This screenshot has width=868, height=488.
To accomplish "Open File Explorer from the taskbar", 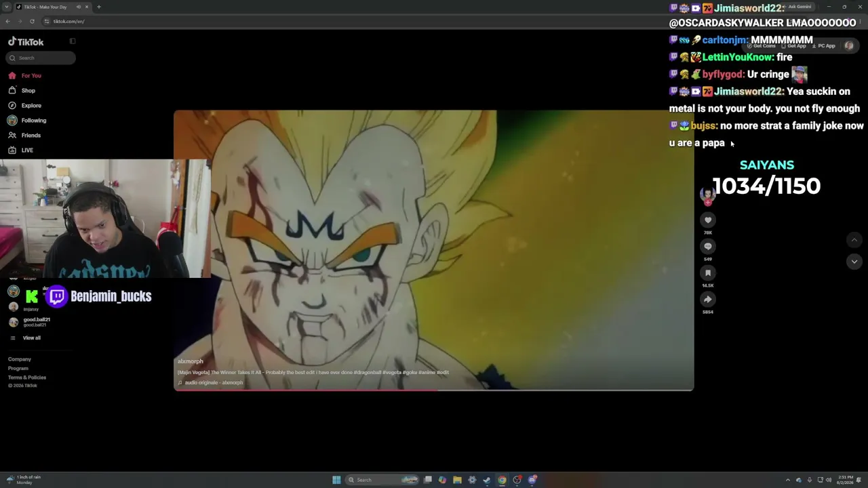I will [x=457, y=480].
